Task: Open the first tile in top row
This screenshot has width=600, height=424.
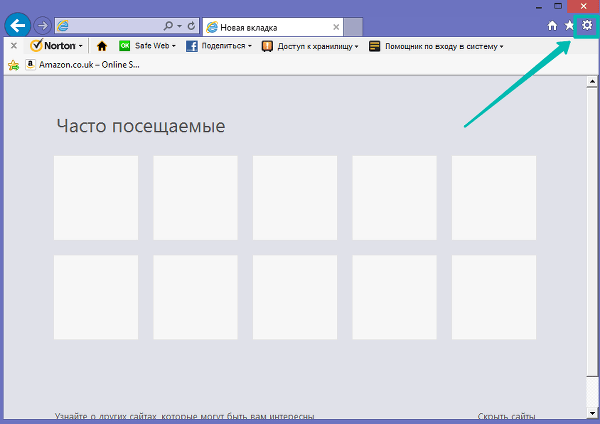Action: [96, 198]
